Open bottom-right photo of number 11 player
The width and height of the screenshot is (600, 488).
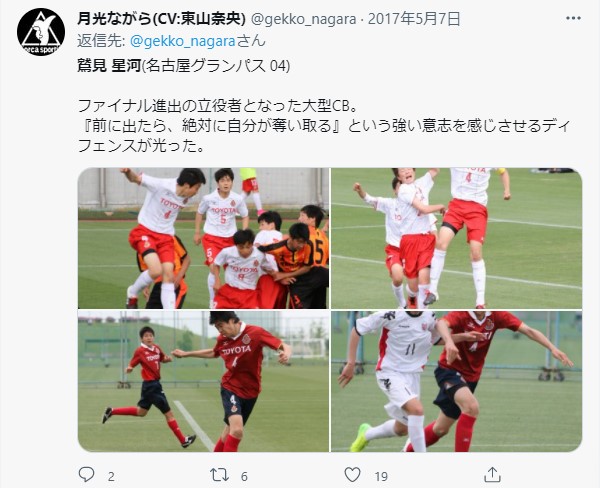(456, 381)
